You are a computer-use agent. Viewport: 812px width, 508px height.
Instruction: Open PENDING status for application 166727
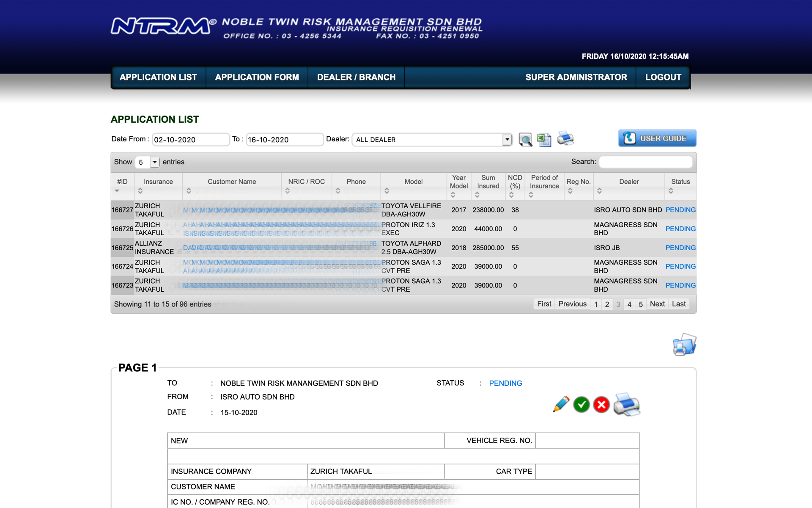(x=680, y=210)
